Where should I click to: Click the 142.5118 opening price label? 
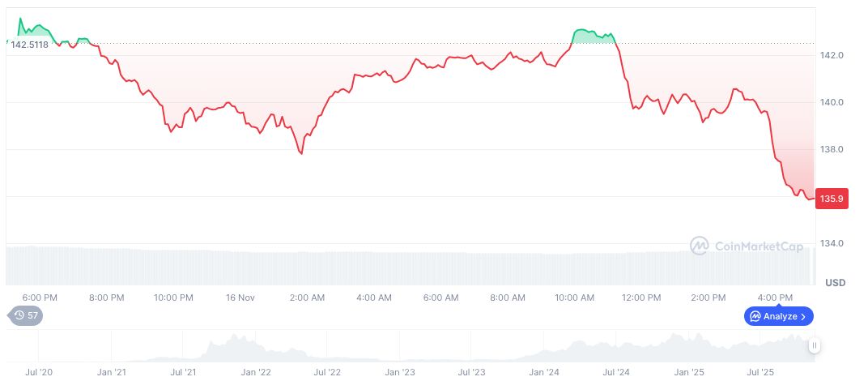pos(29,45)
